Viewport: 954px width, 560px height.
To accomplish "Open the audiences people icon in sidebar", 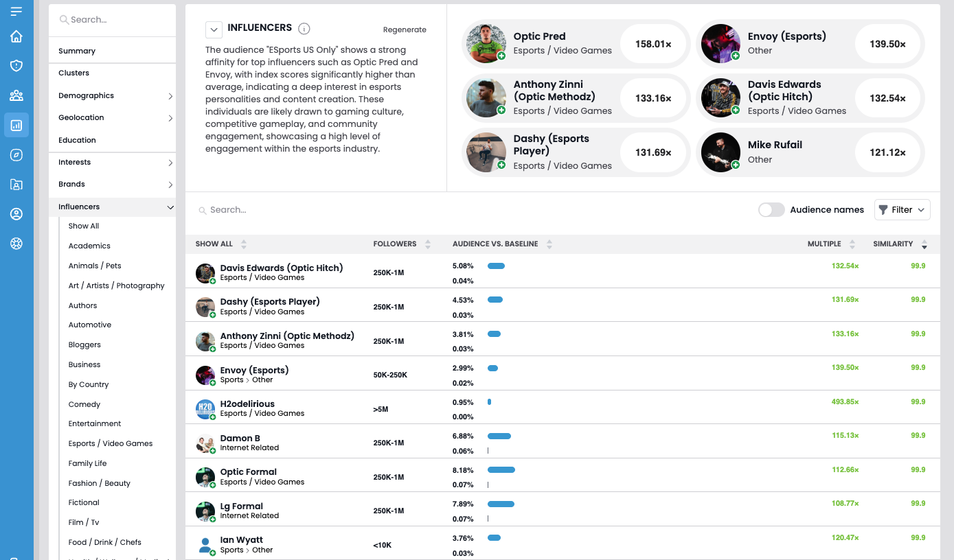I will point(16,95).
